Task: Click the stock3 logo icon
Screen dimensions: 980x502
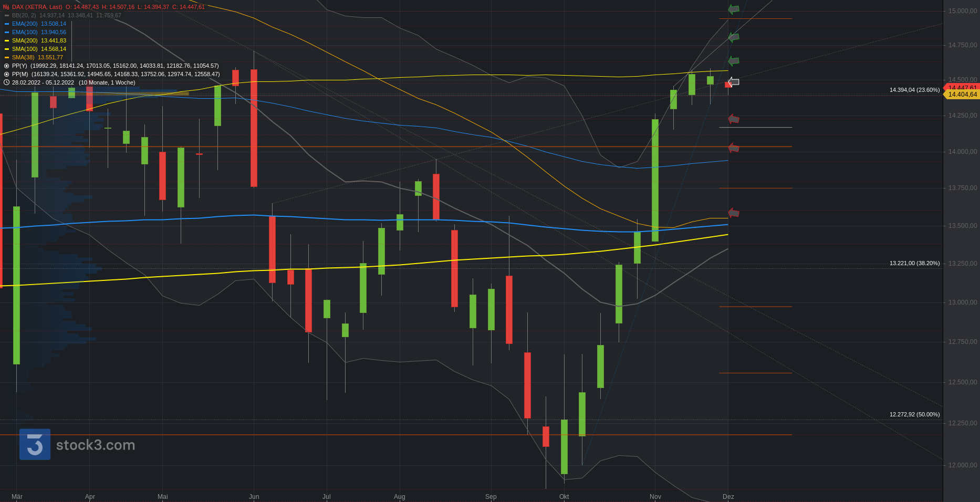Action: (35, 444)
